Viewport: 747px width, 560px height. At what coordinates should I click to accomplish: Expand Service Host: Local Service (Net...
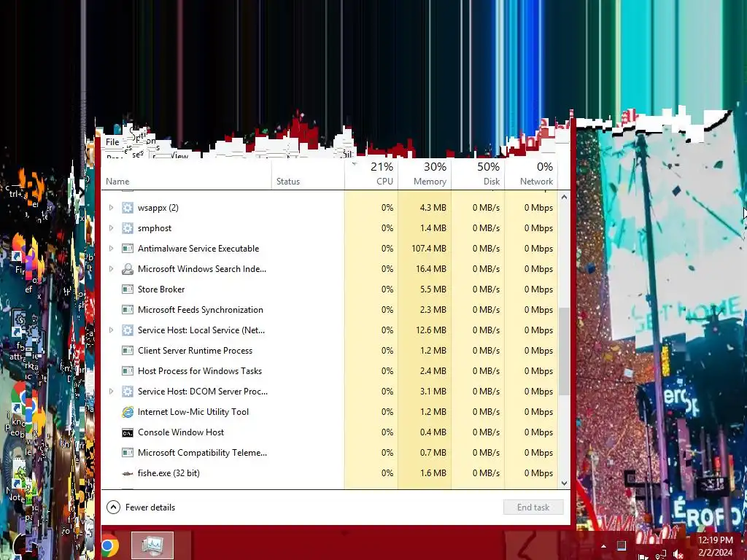(111, 330)
